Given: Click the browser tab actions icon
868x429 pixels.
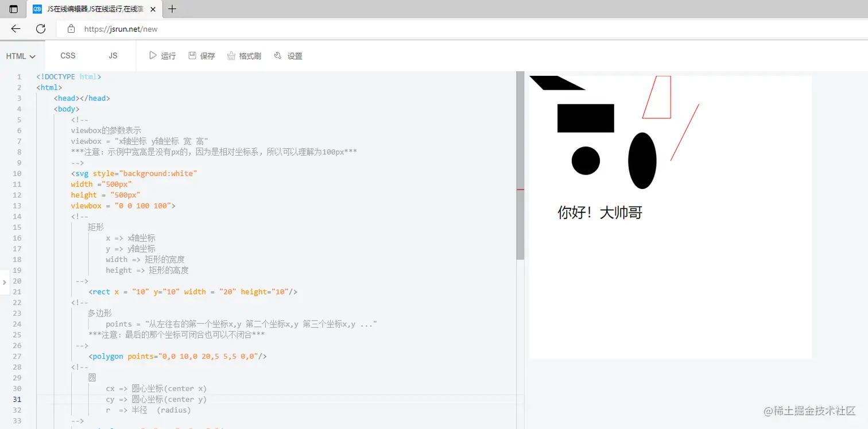Looking at the screenshot, I should tap(14, 9).
